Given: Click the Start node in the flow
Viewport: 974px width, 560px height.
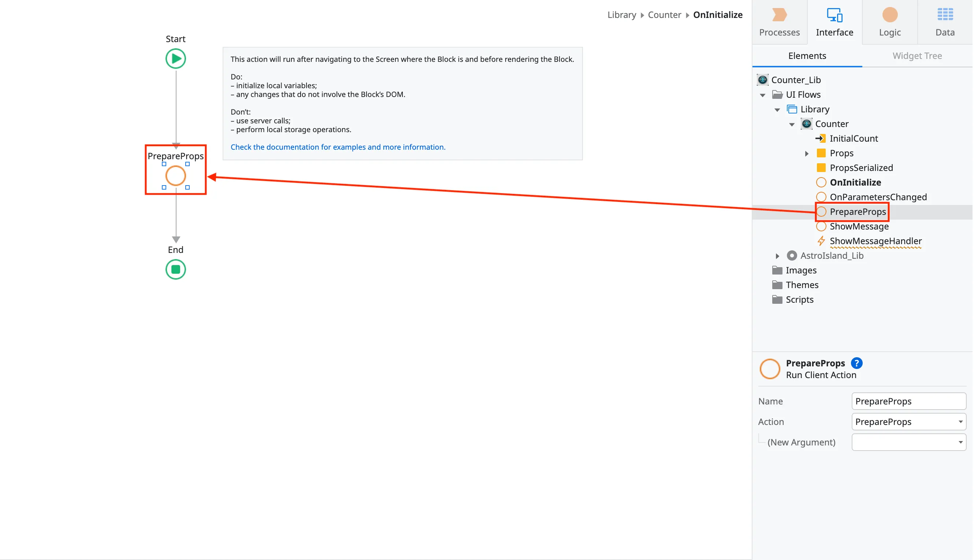Looking at the screenshot, I should click(175, 59).
